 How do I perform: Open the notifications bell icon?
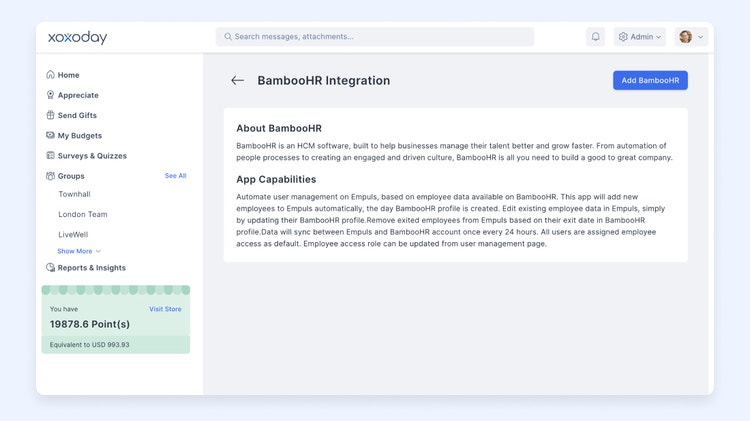click(596, 37)
